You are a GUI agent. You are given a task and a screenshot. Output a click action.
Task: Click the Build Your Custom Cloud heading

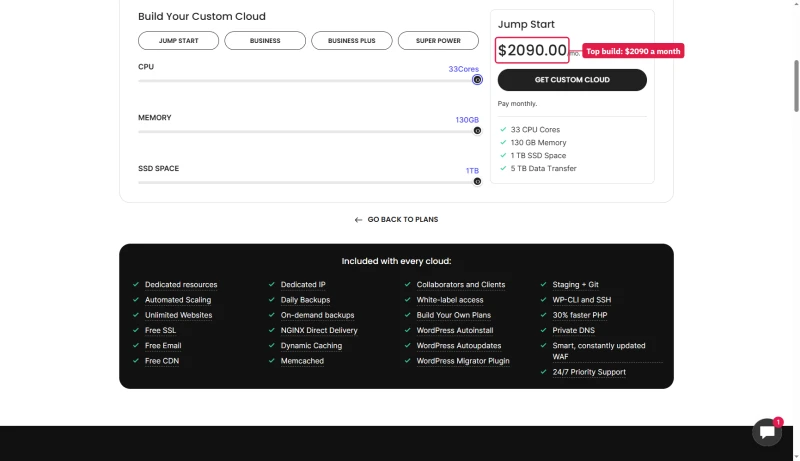click(202, 16)
